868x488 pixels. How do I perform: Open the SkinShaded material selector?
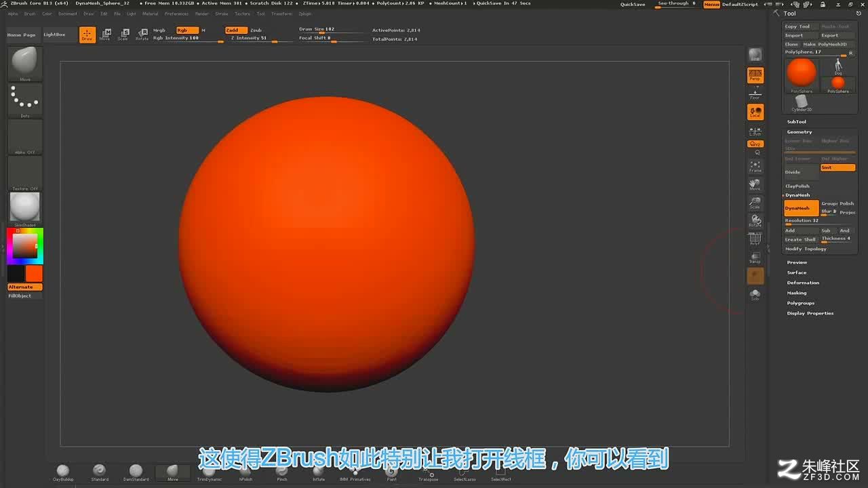[x=25, y=209]
